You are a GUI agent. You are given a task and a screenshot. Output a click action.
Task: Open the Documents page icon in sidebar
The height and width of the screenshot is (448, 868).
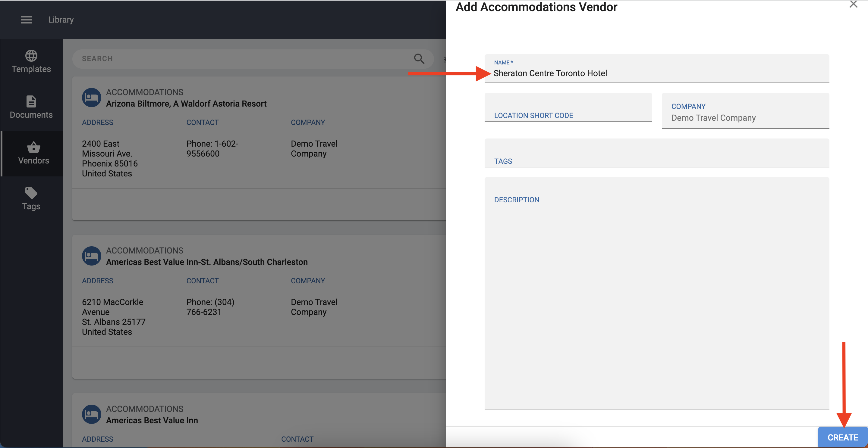click(x=31, y=101)
